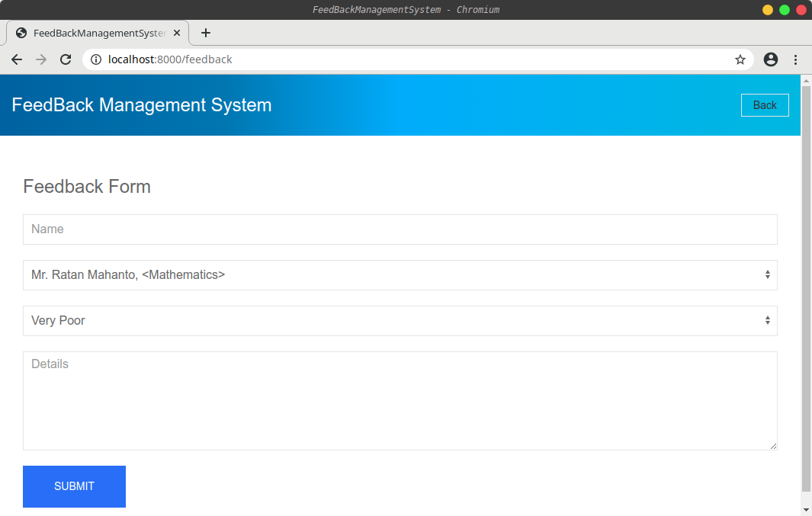Open the rating dropdown showing Very Poor
The width and height of the screenshot is (812, 516).
click(x=400, y=320)
